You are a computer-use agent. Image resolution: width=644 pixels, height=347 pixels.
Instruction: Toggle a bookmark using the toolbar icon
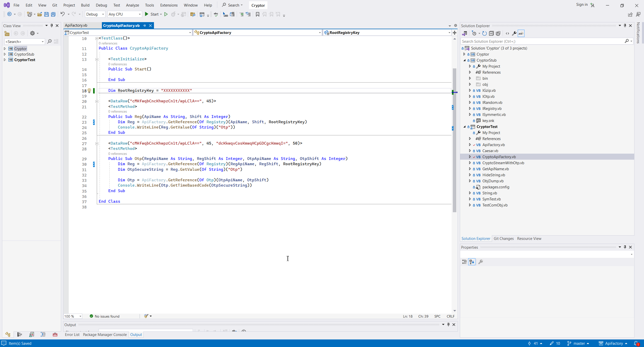(257, 14)
